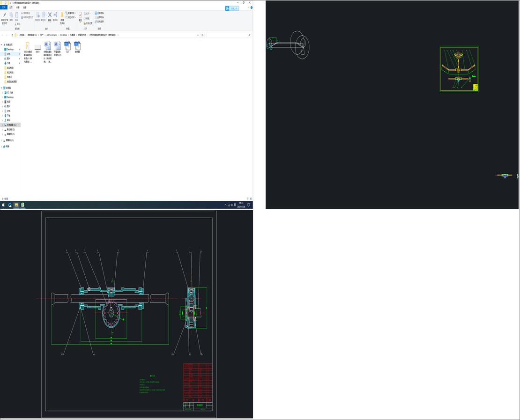520x420 pixels.
Task: Click the Back arrow in the navigation bar
Action: (2, 35)
